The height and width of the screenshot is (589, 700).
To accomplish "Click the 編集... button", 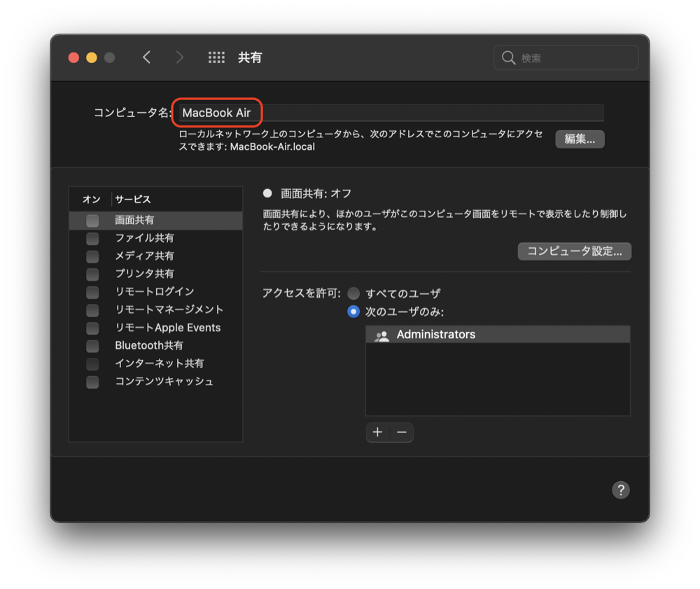I will click(580, 139).
